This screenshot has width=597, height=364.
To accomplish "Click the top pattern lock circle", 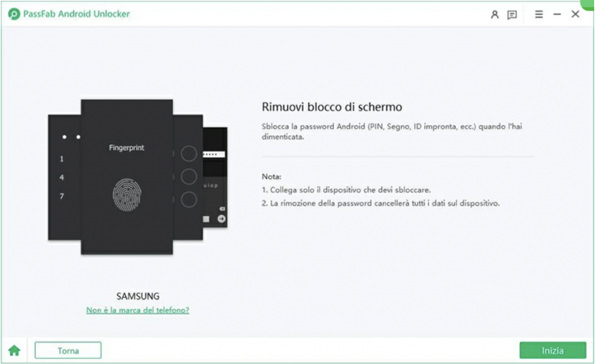I will [189, 154].
